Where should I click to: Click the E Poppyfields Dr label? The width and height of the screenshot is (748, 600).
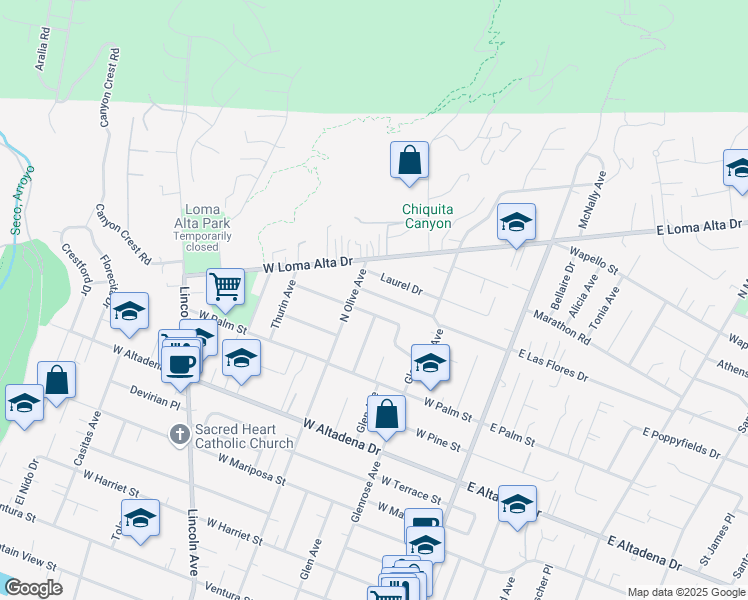click(681, 443)
